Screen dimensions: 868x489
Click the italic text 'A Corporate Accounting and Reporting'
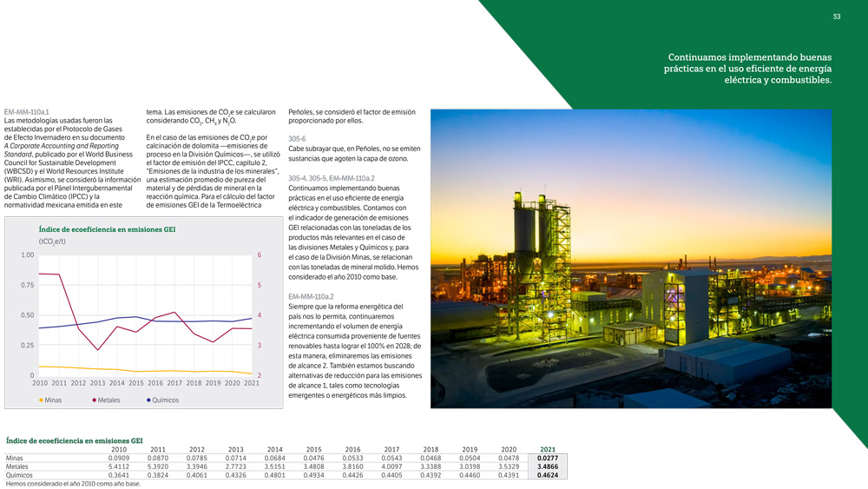[62, 146]
